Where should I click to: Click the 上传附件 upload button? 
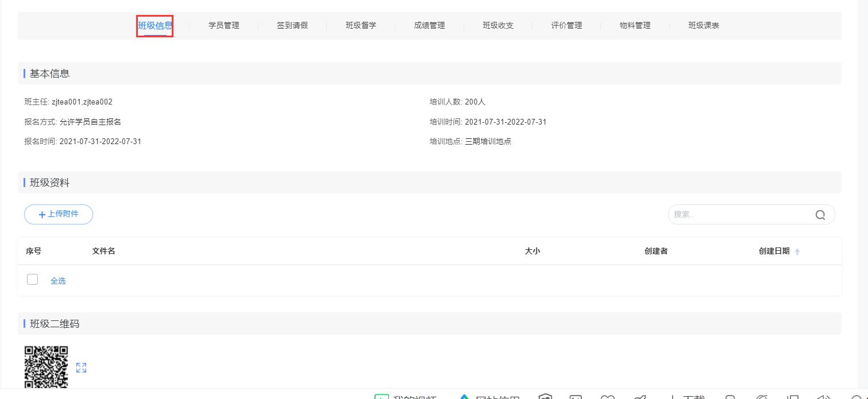click(59, 214)
